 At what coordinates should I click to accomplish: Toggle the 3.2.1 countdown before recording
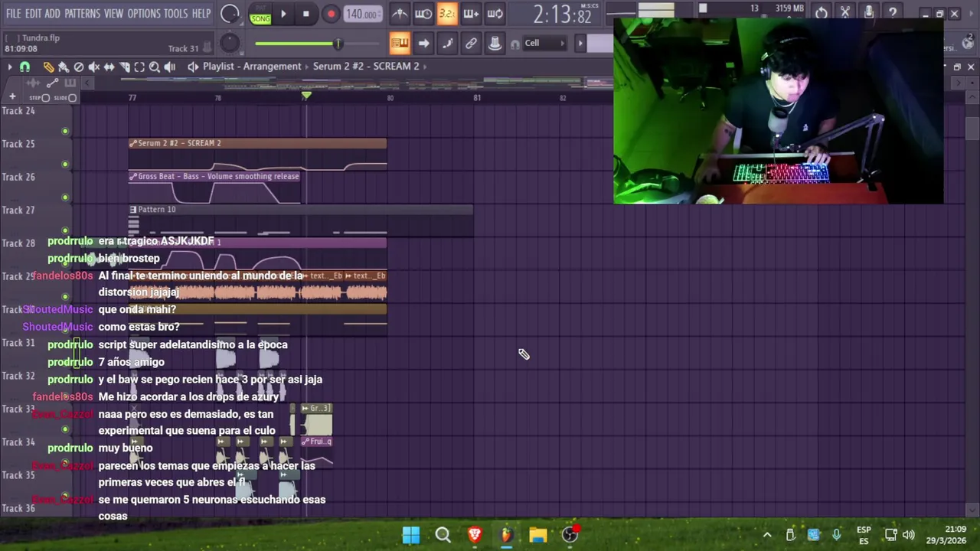447,14
